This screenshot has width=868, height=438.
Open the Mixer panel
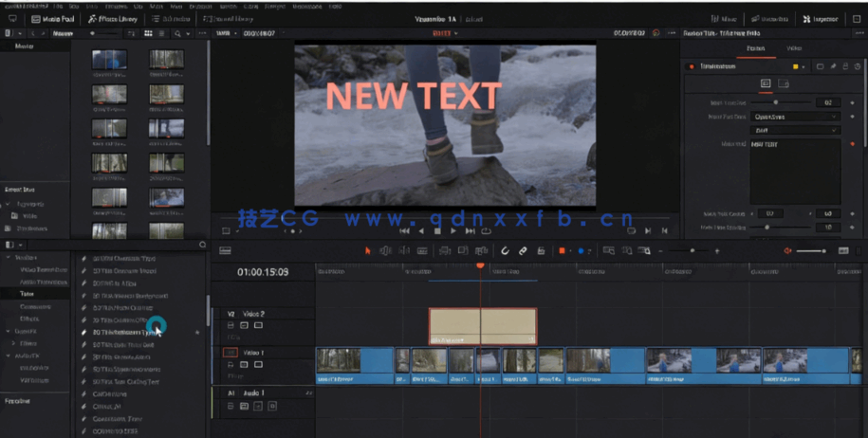tap(724, 19)
